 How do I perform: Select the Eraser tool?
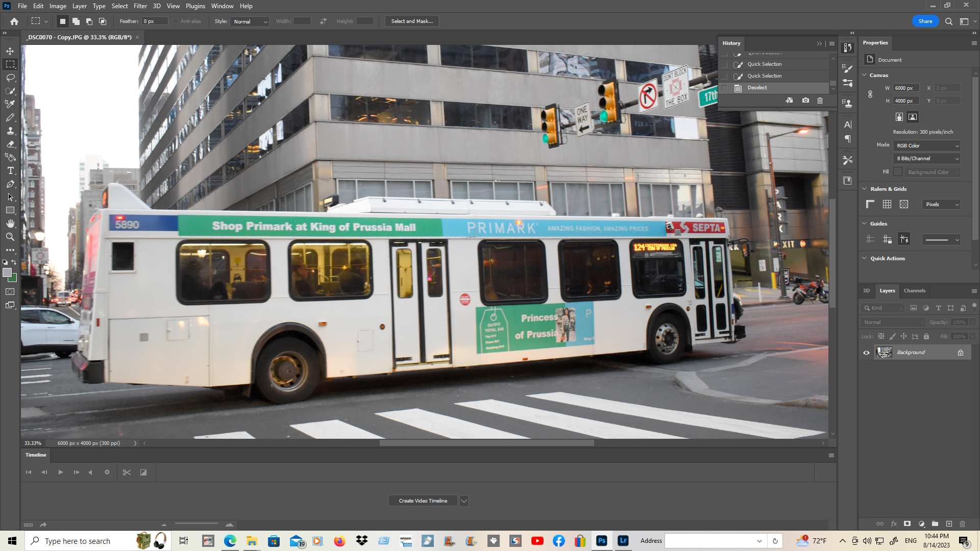[10, 144]
